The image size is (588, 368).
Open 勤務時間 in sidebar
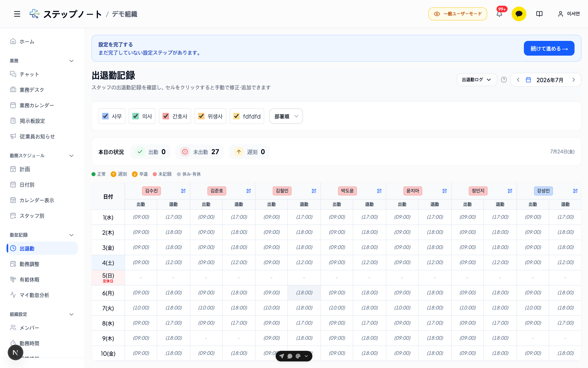click(42, 343)
